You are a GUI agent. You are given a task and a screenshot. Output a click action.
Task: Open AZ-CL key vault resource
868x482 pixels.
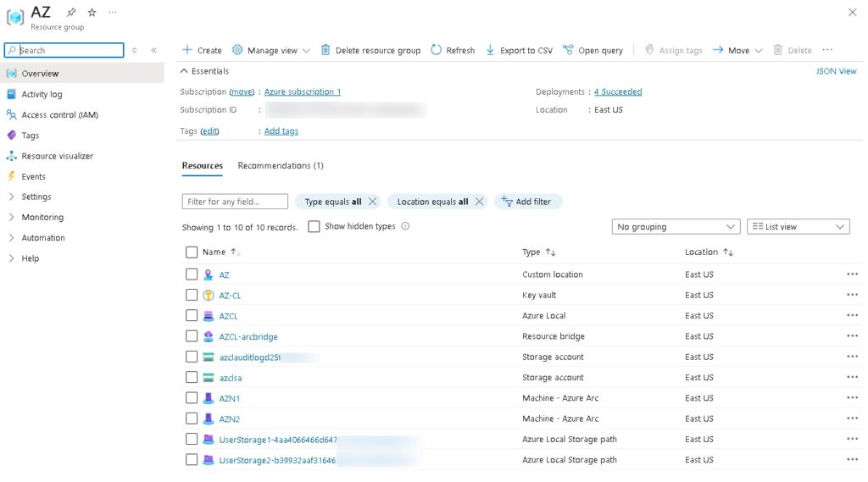230,296
